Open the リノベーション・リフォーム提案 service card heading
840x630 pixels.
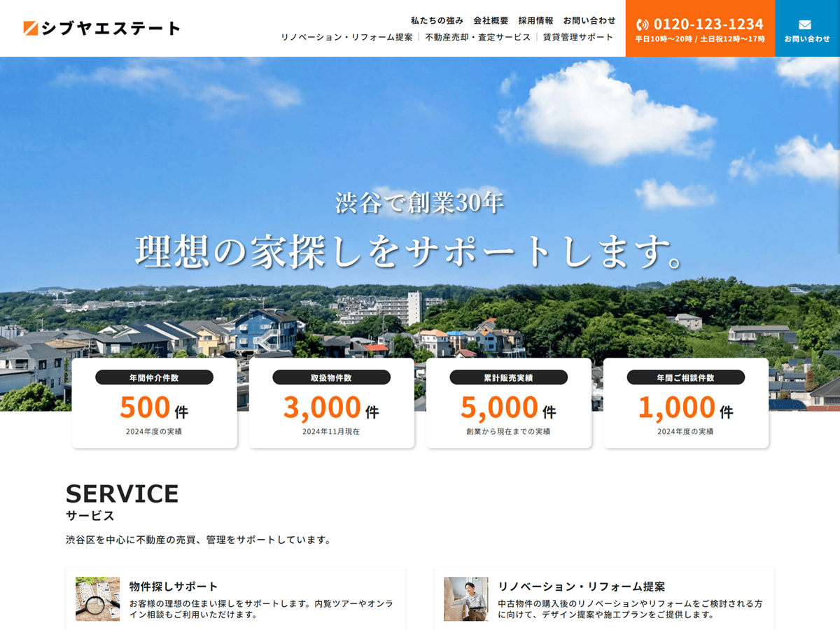(x=581, y=587)
